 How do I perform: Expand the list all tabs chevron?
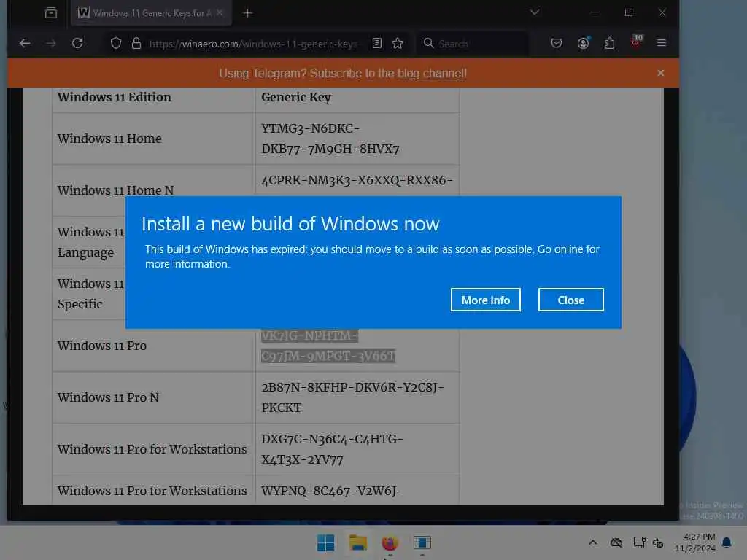click(x=535, y=12)
